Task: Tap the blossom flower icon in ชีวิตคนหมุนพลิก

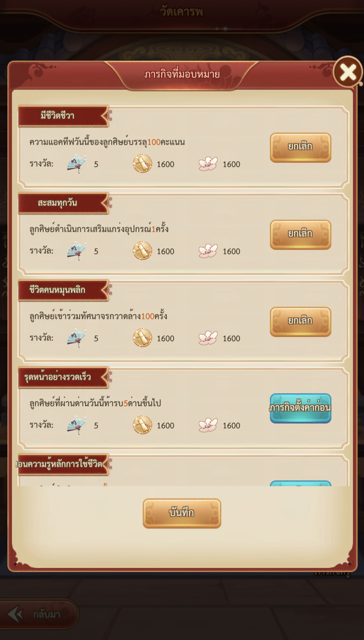Action: point(208,338)
